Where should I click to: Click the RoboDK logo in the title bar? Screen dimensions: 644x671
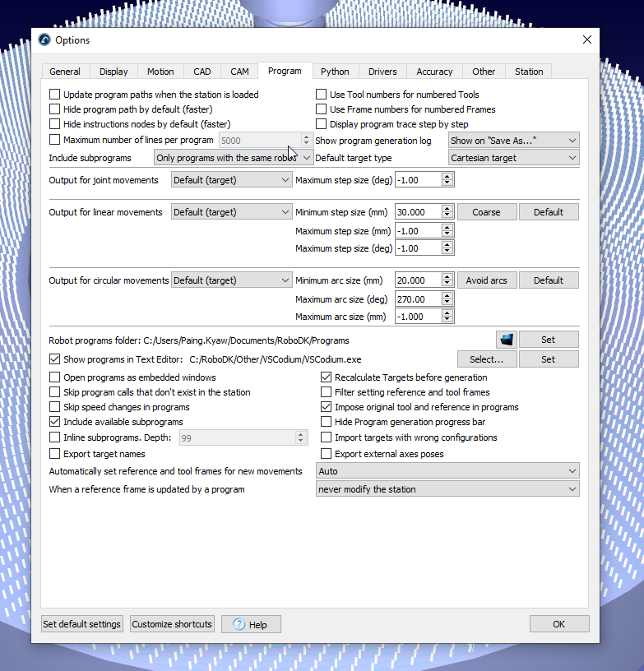(x=44, y=40)
